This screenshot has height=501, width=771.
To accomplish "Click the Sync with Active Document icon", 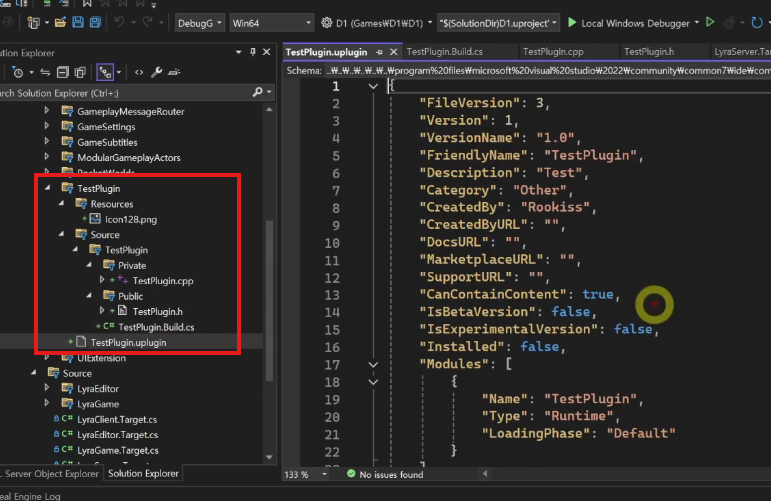I will click(45, 73).
